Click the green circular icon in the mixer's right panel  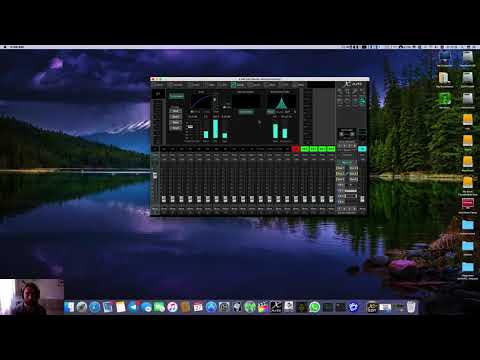click(362, 101)
